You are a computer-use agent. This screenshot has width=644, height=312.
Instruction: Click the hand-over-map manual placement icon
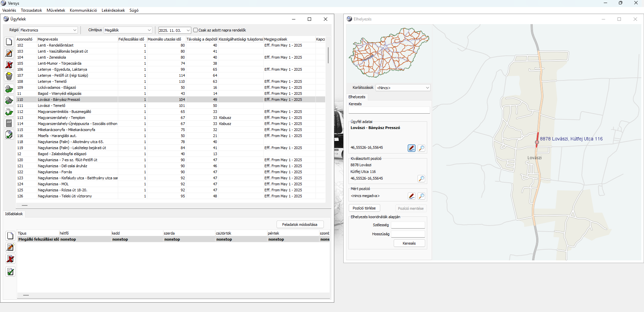(x=9, y=112)
